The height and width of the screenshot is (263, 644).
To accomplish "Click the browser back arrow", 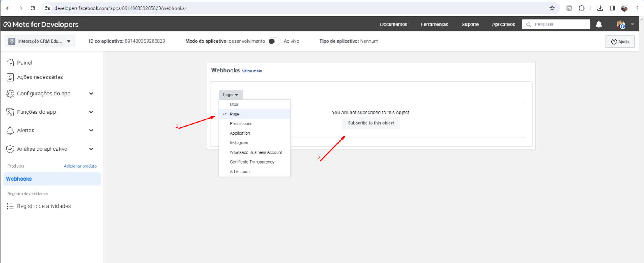I will coord(8,8).
